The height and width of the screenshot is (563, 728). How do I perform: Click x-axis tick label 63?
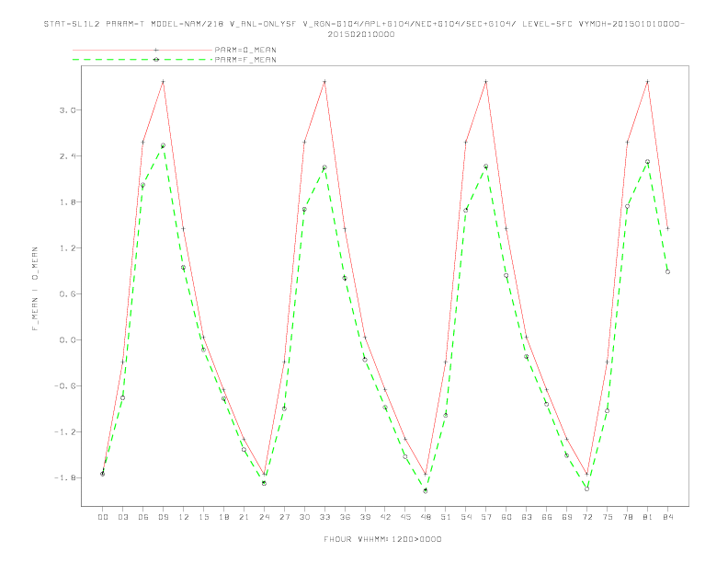tap(527, 517)
